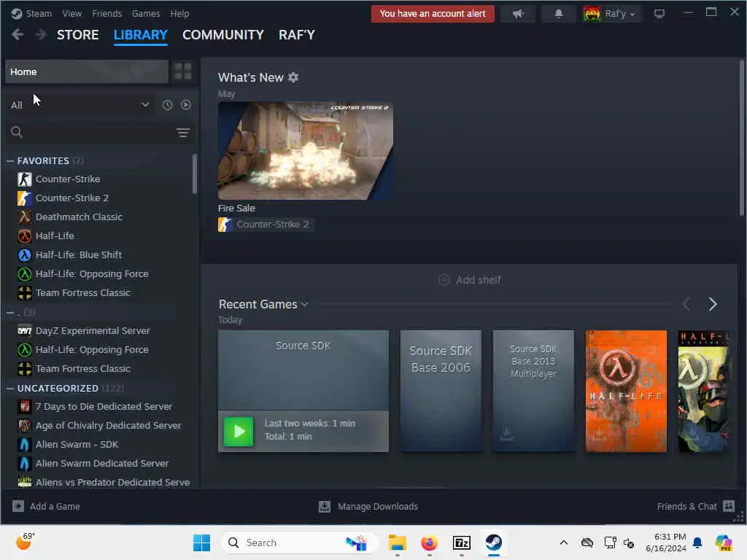Select Age of Chivalry Dedicated Server
747x560 pixels.
click(108, 426)
